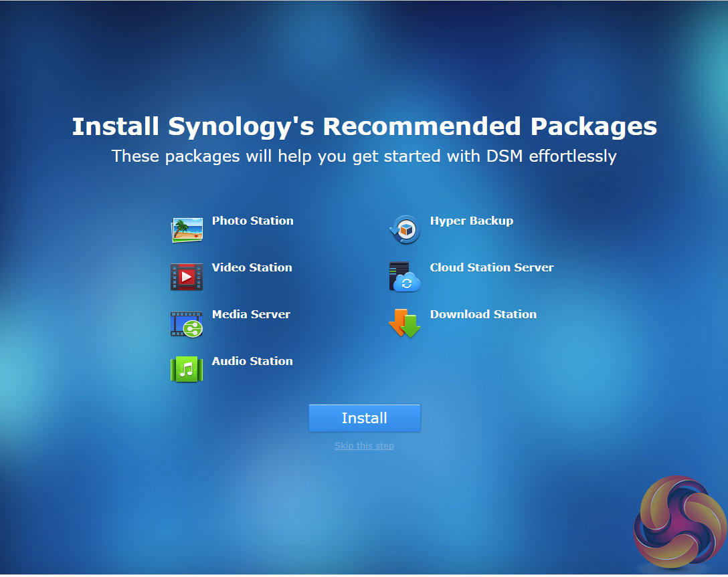Click the word Packages in the title
The image size is (728, 577).
[594, 126]
